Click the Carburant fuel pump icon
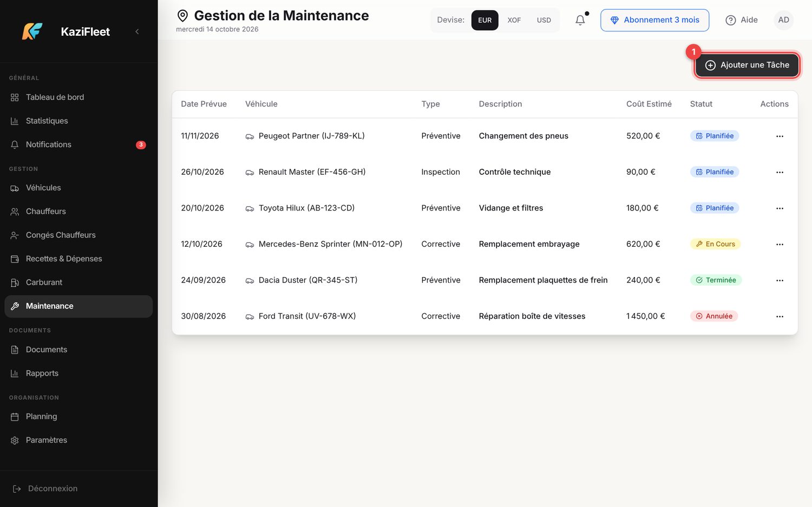812x507 pixels. point(15,282)
